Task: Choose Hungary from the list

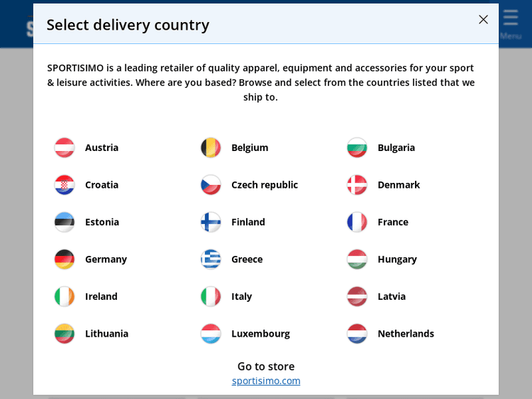Action: tap(397, 259)
